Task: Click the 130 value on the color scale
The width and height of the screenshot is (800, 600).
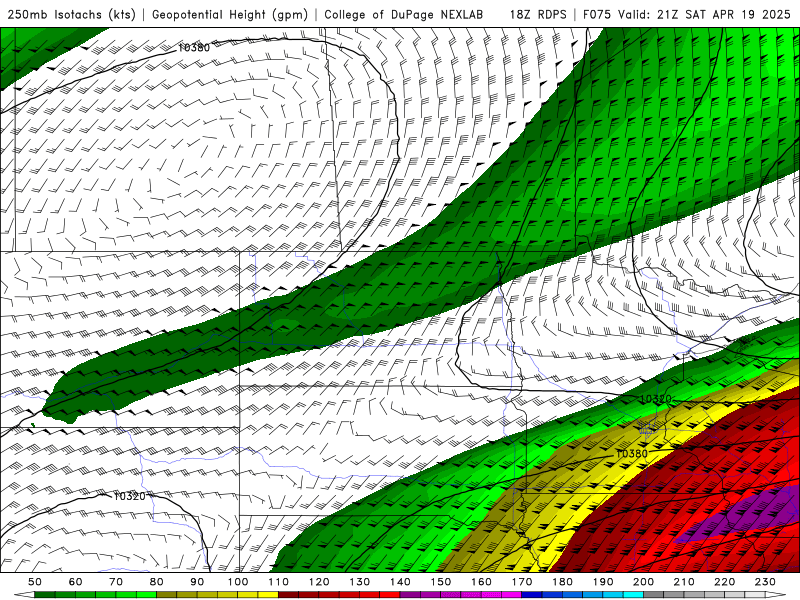Action: pos(360,582)
